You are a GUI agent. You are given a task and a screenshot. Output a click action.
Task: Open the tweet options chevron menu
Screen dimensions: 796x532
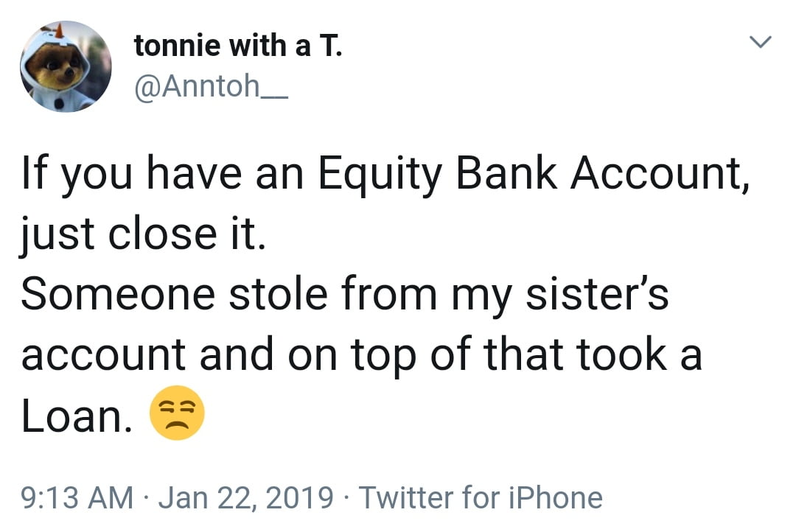pos(761,44)
